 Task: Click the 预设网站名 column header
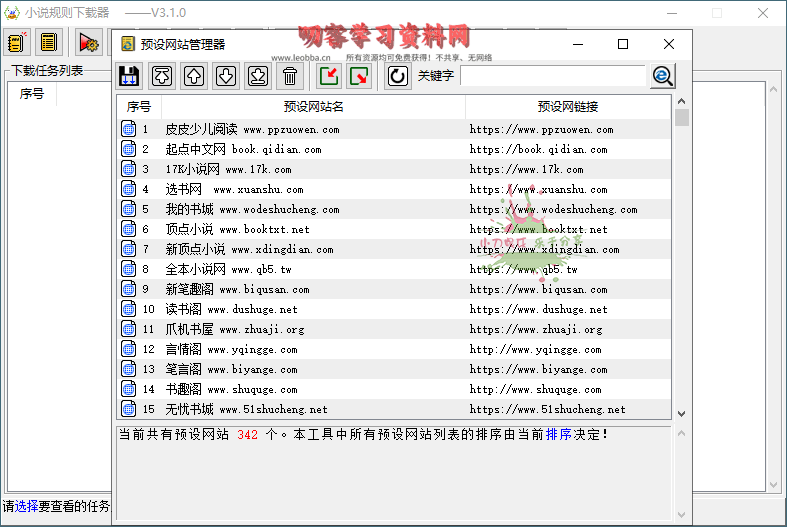313,106
